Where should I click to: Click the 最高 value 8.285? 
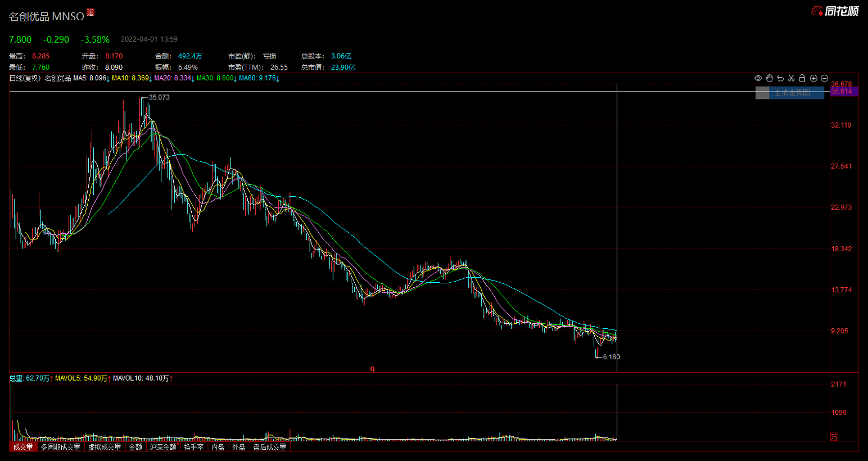click(41, 56)
